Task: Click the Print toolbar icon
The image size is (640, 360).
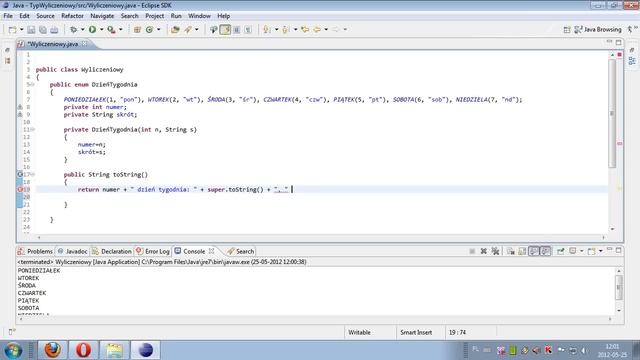Action: pos(54,30)
